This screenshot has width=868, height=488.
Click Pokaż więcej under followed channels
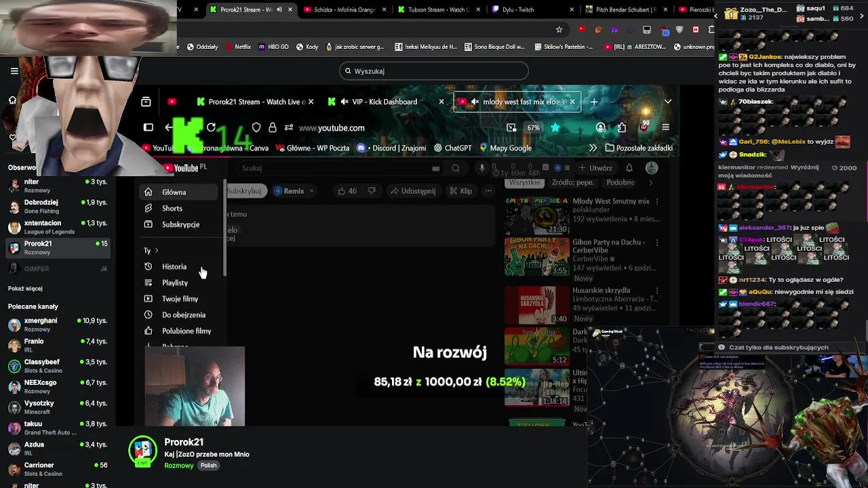tap(25, 289)
